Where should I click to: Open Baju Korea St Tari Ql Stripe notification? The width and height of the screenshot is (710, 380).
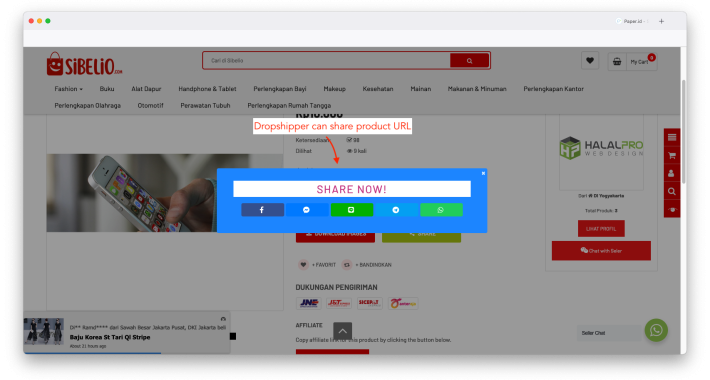[x=110, y=337]
